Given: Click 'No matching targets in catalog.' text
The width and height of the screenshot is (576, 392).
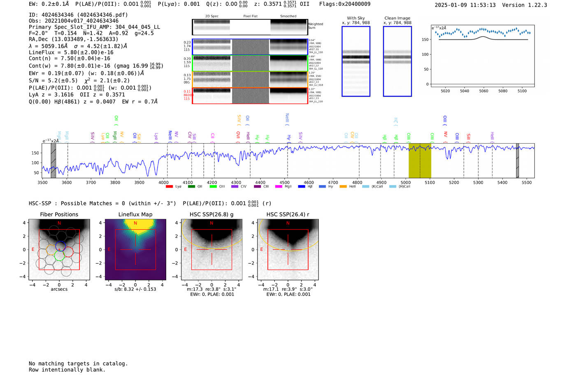Looking at the screenshot, I should pyautogui.click(x=78, y=364).
